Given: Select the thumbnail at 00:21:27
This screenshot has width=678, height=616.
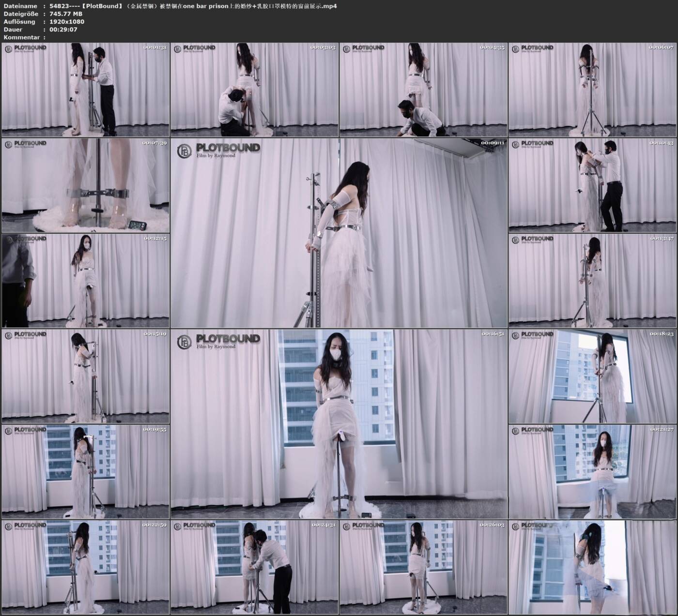Looking at the screenshot, I should (x=592, y=472).
